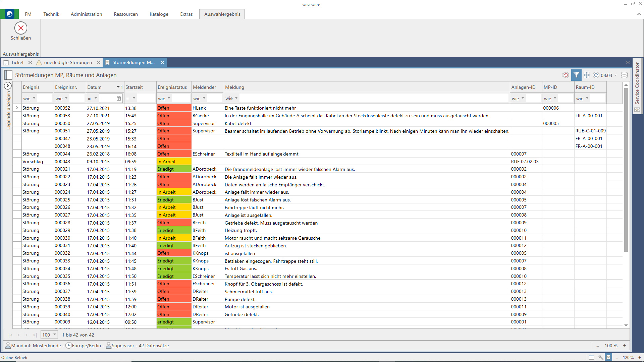Open the refresh timer dropdown arrow
Viewport: 644px width, 362px height.
616,75
